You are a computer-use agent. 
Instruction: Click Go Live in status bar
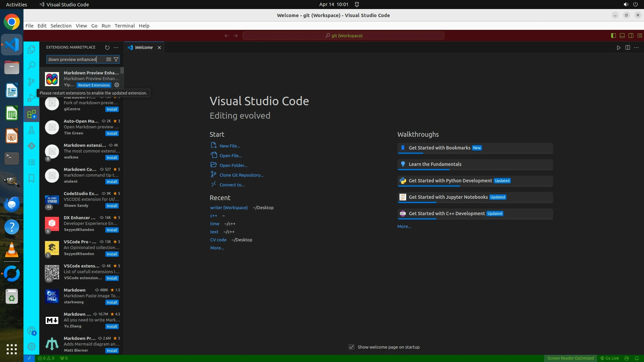[x=609, y=358]
